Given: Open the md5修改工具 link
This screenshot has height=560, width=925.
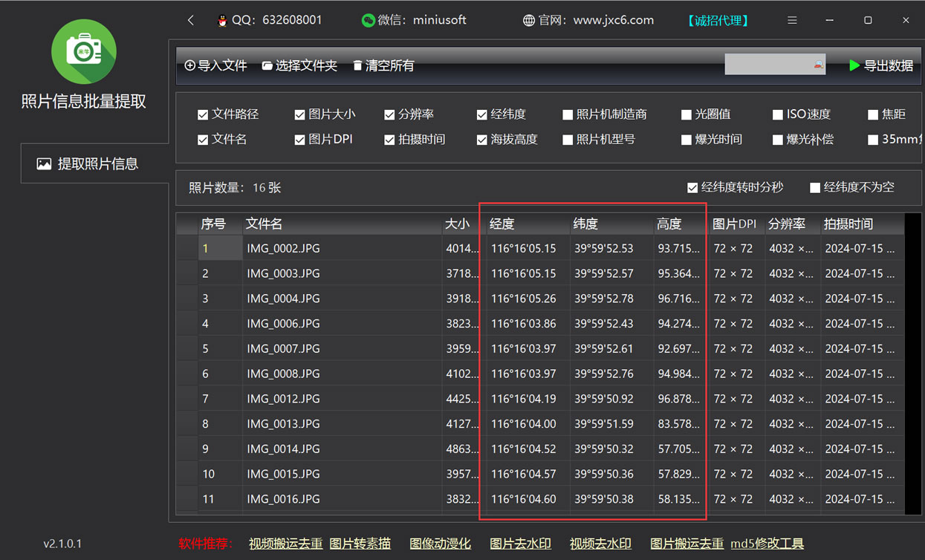Looking at the screenshot, I should point(767,544).
